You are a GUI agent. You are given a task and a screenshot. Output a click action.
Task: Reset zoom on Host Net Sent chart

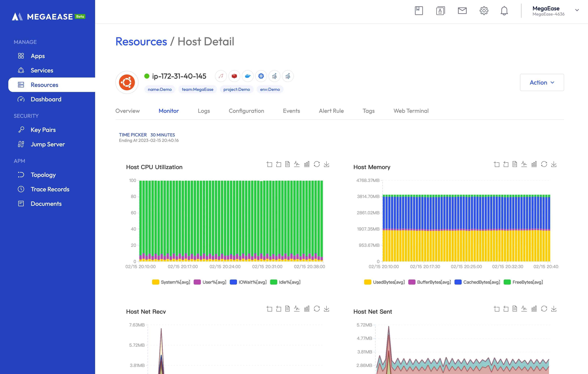[x=506, y=309]
